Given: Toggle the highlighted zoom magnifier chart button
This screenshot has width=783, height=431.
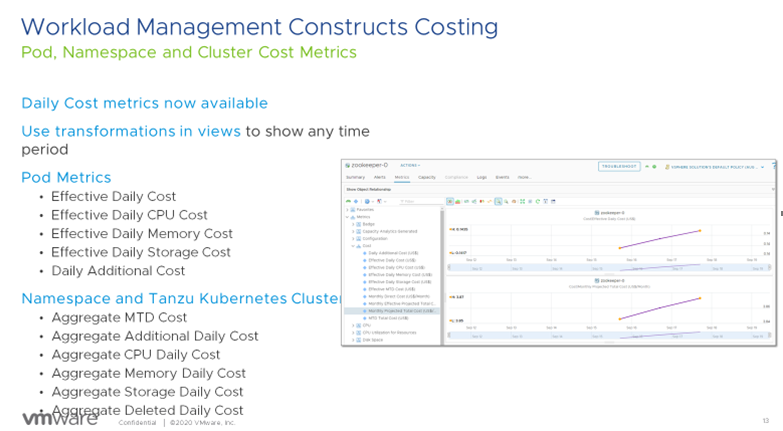Looking at the screenshot, I should tap(498, 201).
